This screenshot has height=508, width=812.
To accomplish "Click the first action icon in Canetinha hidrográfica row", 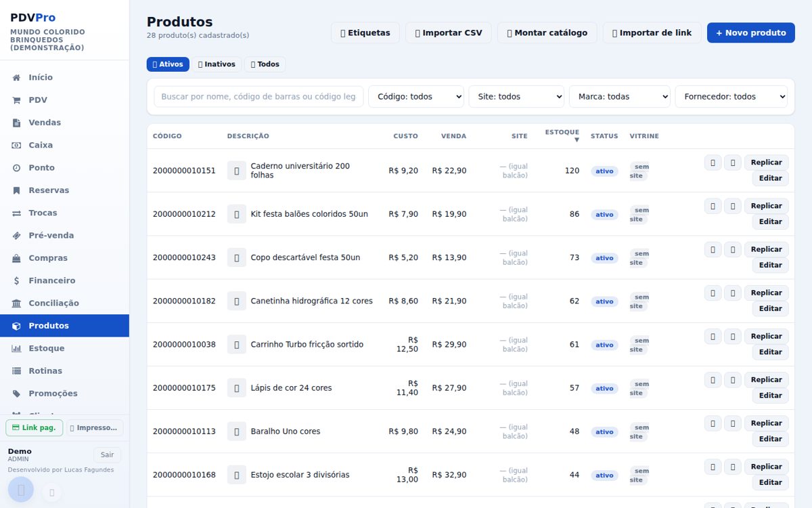I will click(713, 293).
